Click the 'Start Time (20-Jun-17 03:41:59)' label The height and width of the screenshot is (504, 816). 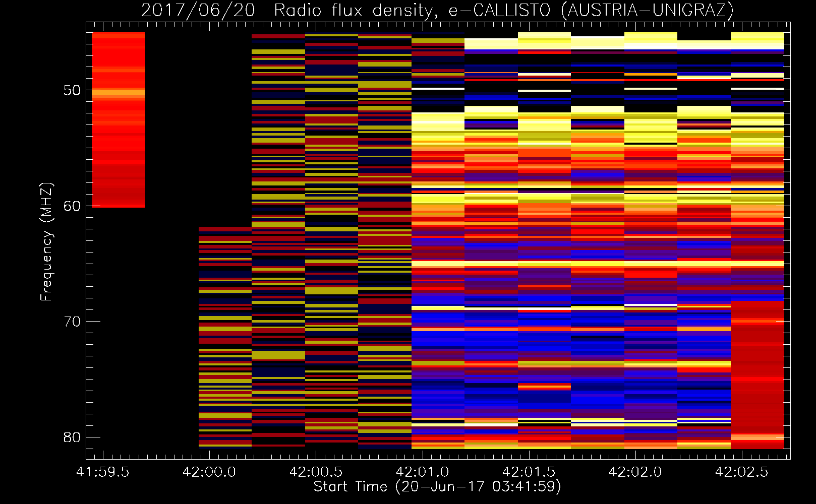coord(437,487)
